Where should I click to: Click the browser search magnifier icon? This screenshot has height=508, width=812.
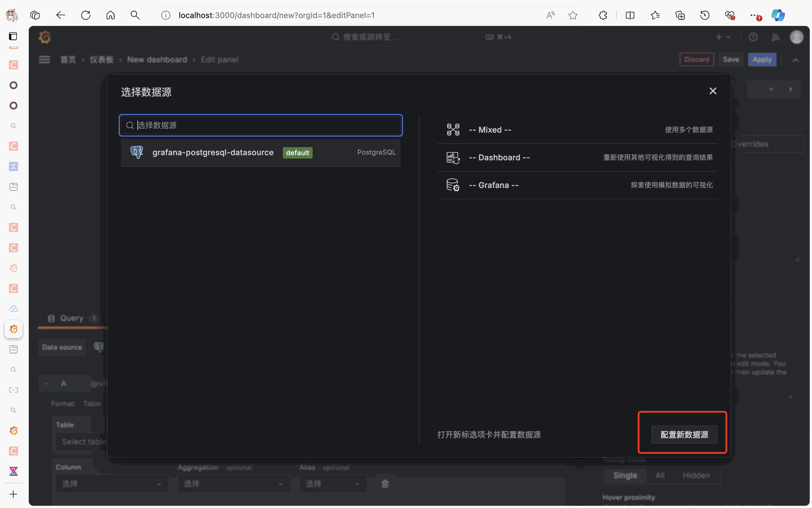click(135, 15)
